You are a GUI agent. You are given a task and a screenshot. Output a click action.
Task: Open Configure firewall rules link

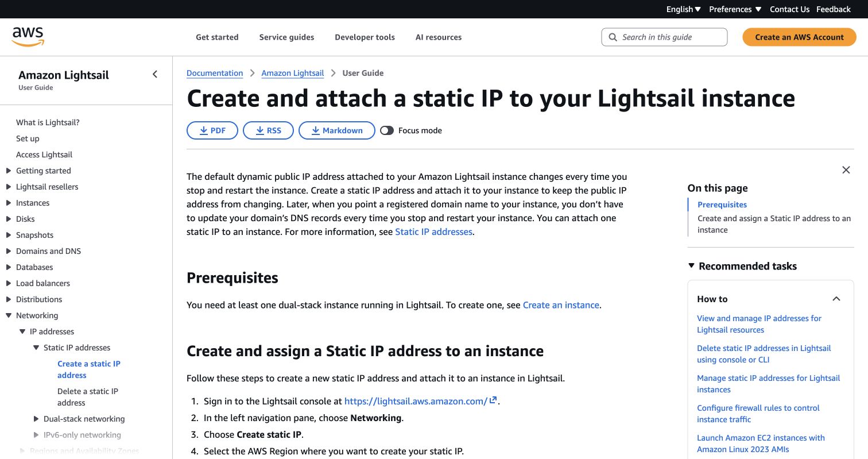[x=758, y=414]
